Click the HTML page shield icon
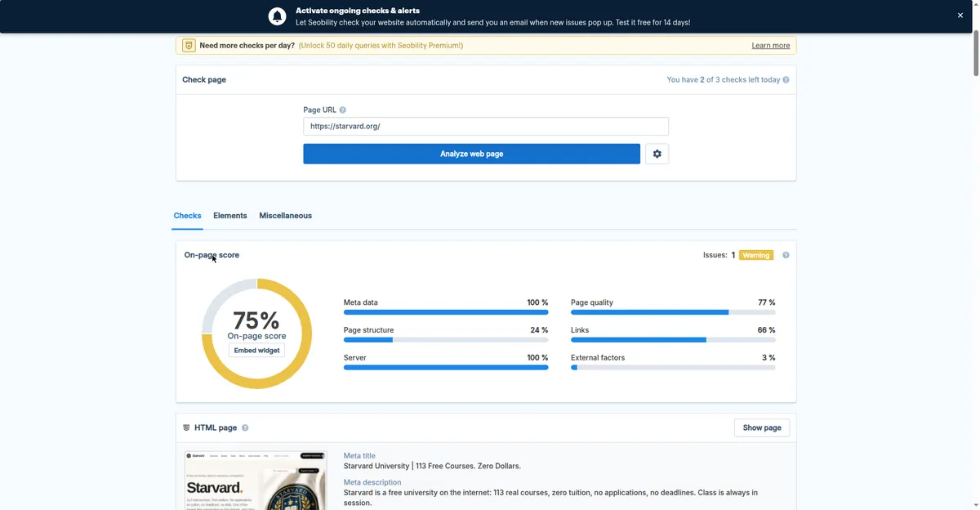 pyautogui.click(x=186, y=427)
